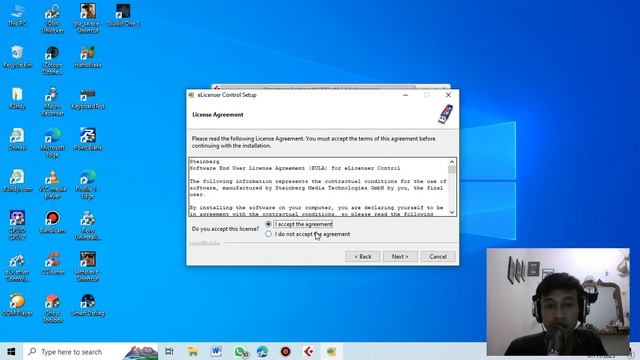Image resolution: width=640 pixels, height=360 pixels.
Task: Select the HandBrake desktop shortcut
Action: [88, 57]
